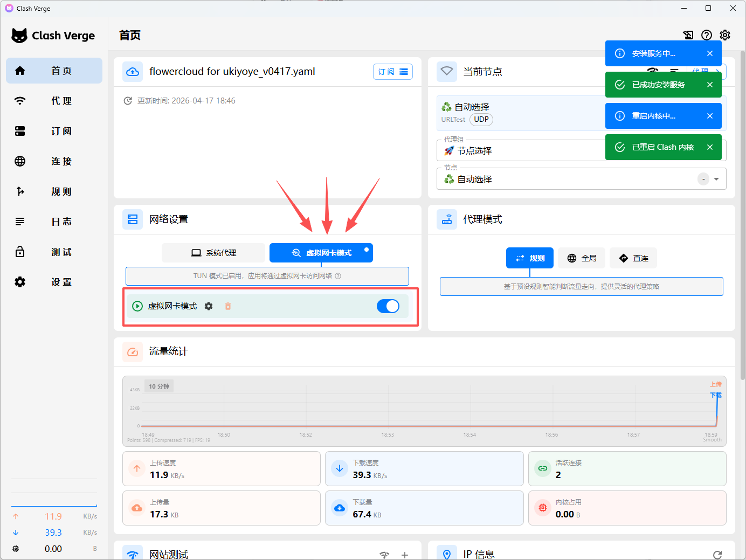The height and width of the screenshot is (560, 746).
Task: Refresh IP 信息 with the reload icon
Action: pos(717,555)
